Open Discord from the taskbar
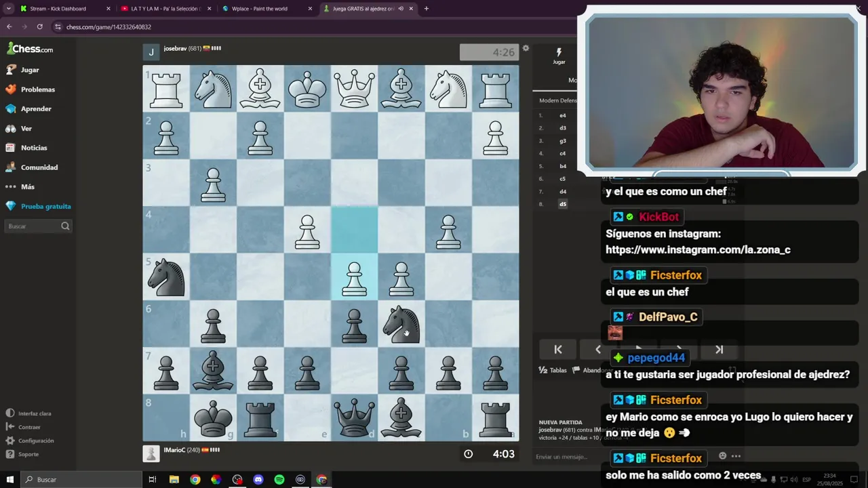 [x=258, y=480]
